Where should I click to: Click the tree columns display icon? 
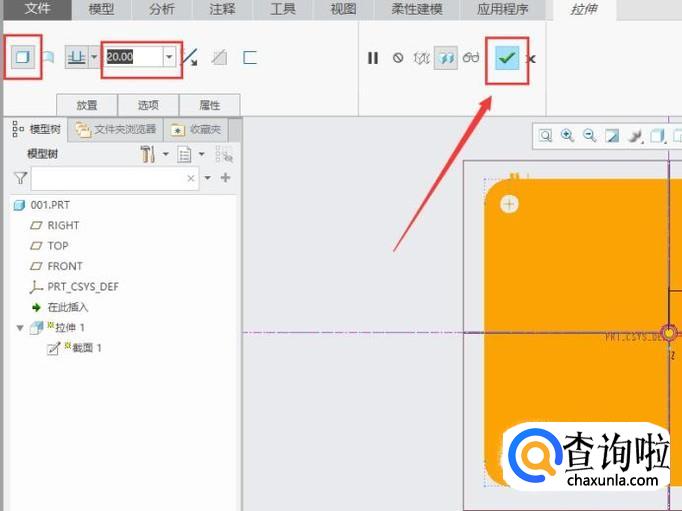tap(224, 154)
